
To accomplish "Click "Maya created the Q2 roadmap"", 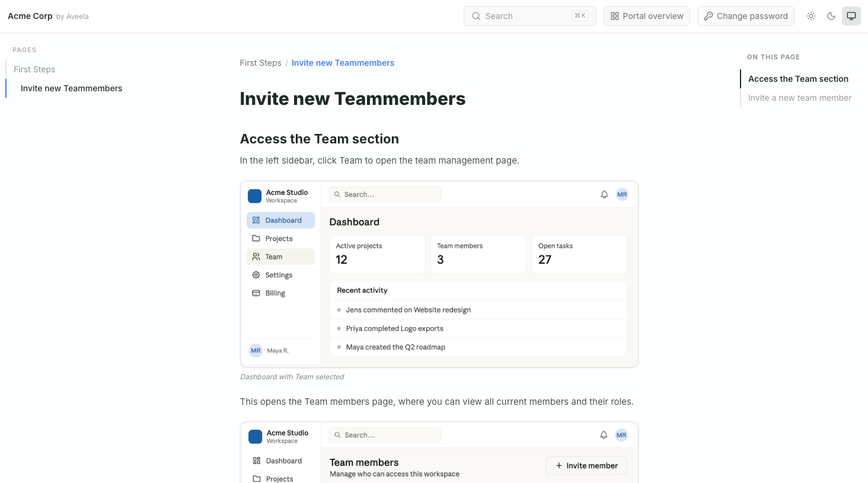I will (395, 347).
